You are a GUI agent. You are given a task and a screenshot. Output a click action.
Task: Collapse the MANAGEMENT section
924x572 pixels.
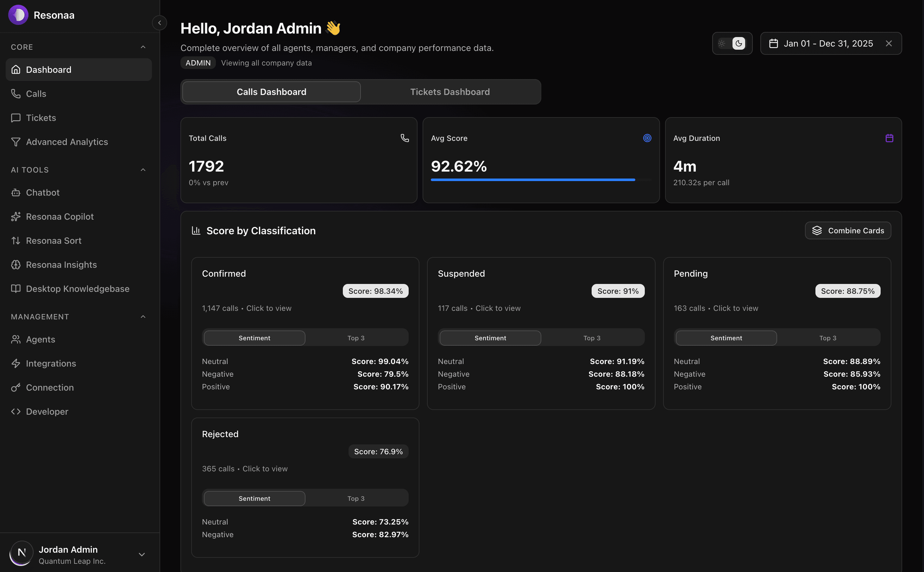pyautogui.click(x=142, y=316)
